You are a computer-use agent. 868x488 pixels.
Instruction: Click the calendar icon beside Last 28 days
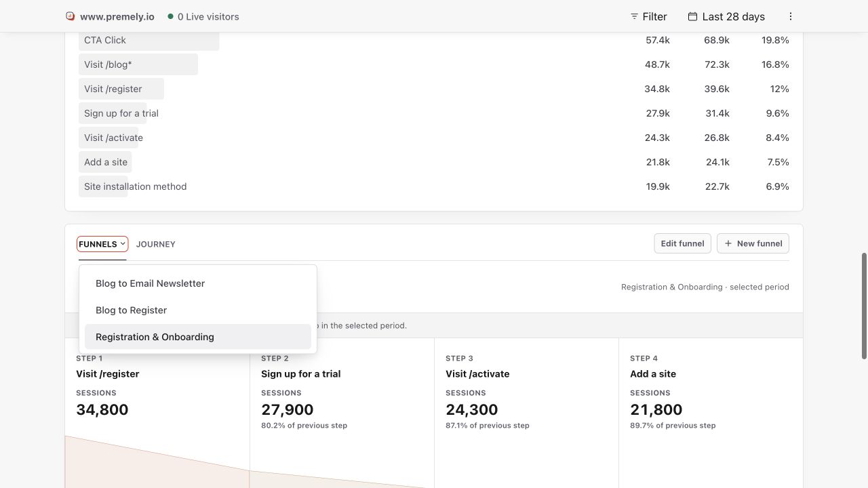(692, 16)
